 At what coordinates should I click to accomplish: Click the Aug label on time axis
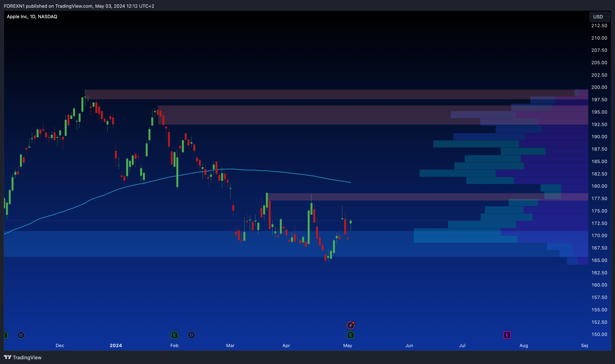pyautogui.click(x=524, y=345)
